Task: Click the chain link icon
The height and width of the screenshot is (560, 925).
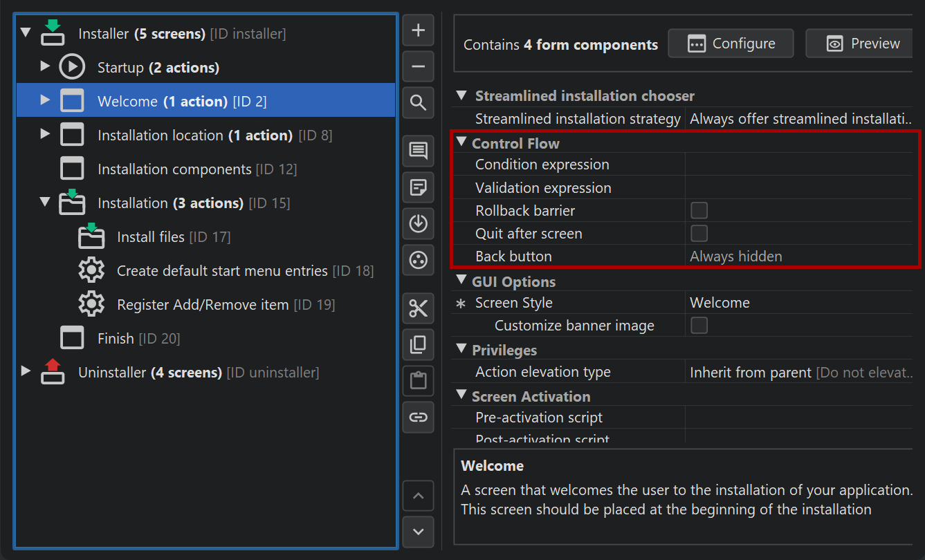Action: (418, 417)
